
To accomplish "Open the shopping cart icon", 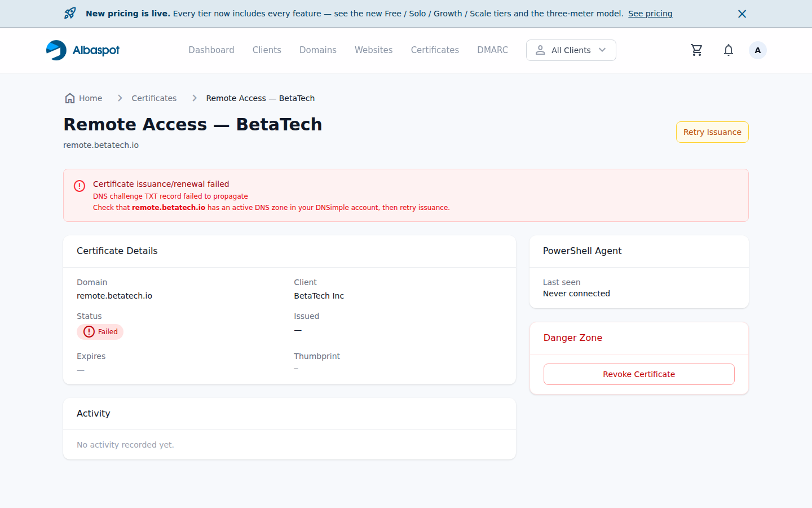I will 696,50.
